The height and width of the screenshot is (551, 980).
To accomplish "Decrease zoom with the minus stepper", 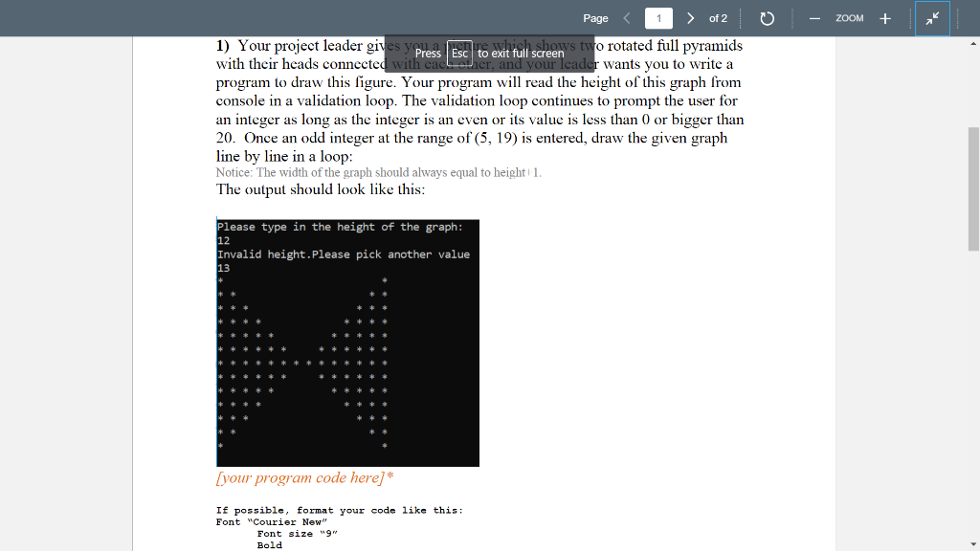I will click(x=814, y=17).
